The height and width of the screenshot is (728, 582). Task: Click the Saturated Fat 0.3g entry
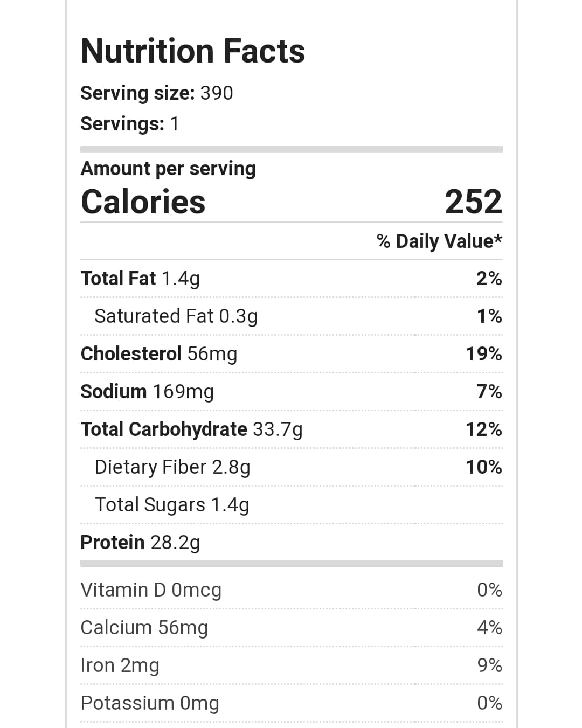(176, 316)
